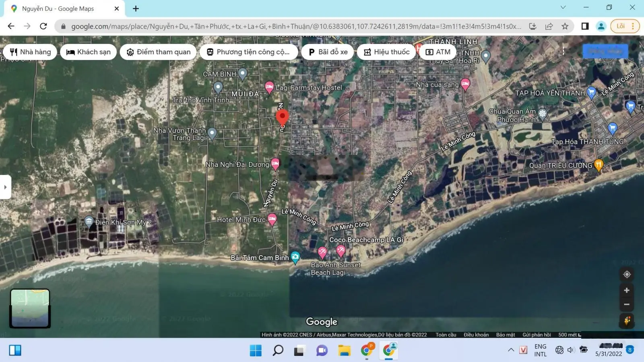Open the Chat app on the taskbar

click(x=322, y=350)
